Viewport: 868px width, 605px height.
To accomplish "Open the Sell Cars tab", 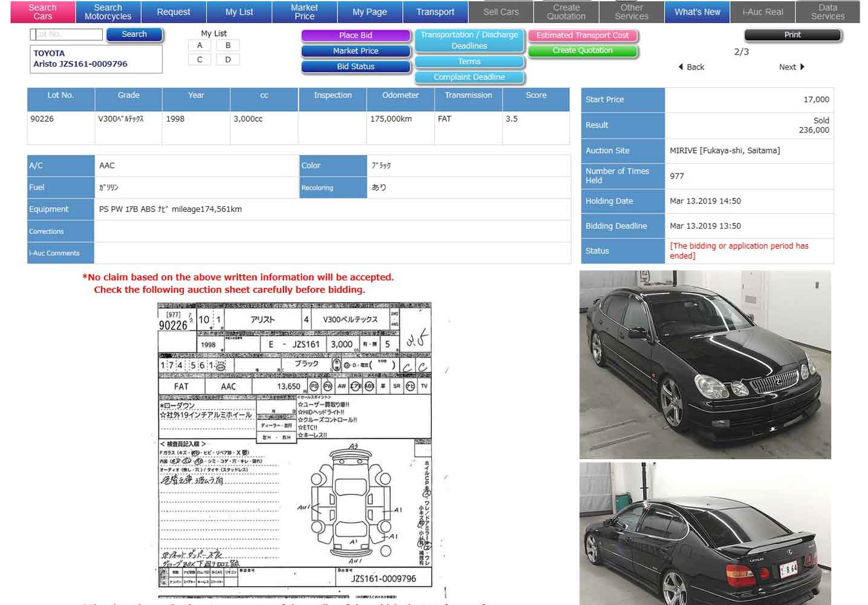I will [501, 11].
